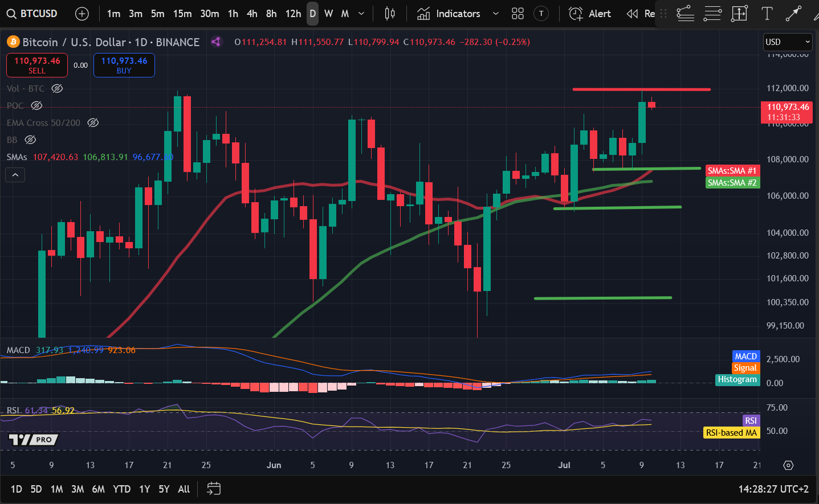819x504 pixels.
Task: Click the SELL 110,973.46 button
Action: 37,65
